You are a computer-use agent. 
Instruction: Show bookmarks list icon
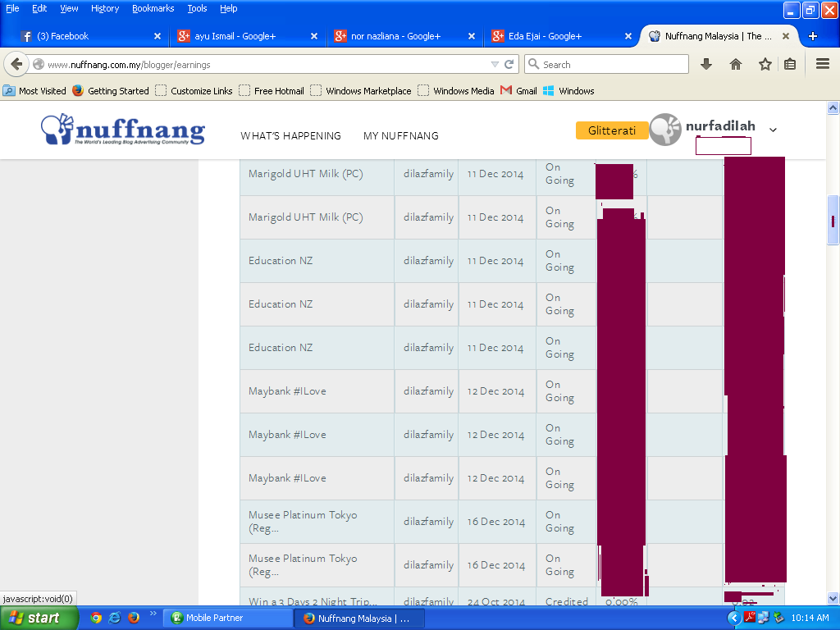790,64
